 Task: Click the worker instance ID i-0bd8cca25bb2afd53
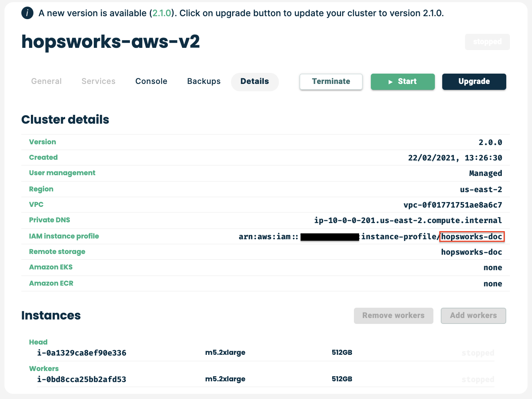point(82,379)
